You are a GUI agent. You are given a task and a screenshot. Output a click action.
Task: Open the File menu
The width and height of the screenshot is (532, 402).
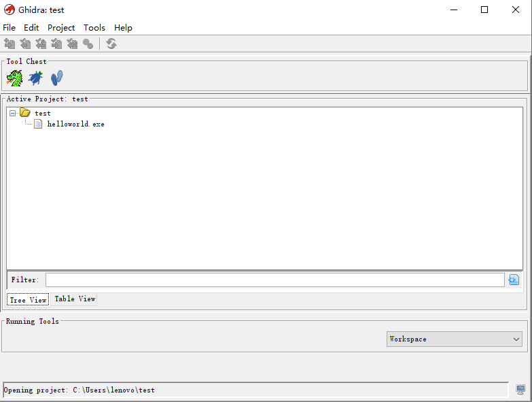(x=9, y=27)
